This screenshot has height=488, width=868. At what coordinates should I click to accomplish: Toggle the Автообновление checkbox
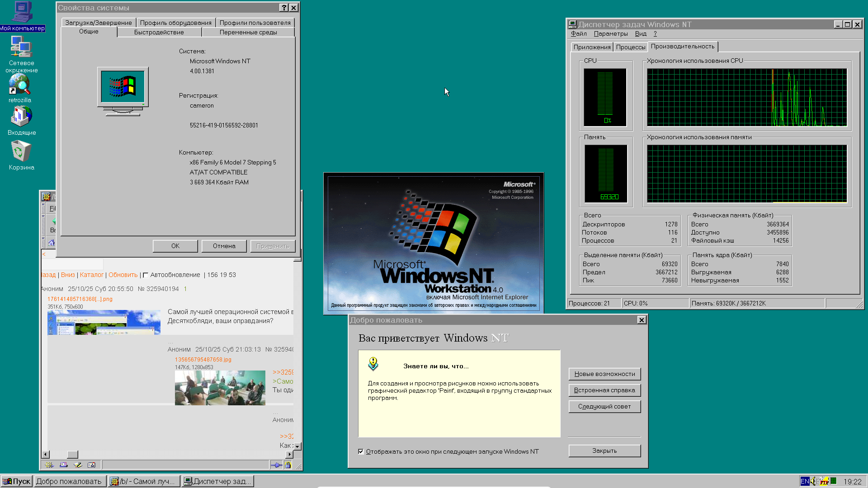[146, 275]
